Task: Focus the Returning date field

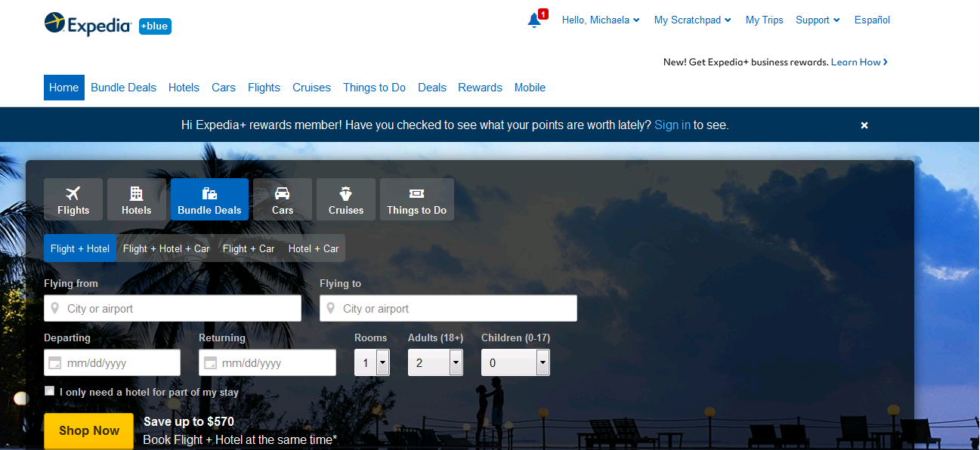Action: [267, 362]
